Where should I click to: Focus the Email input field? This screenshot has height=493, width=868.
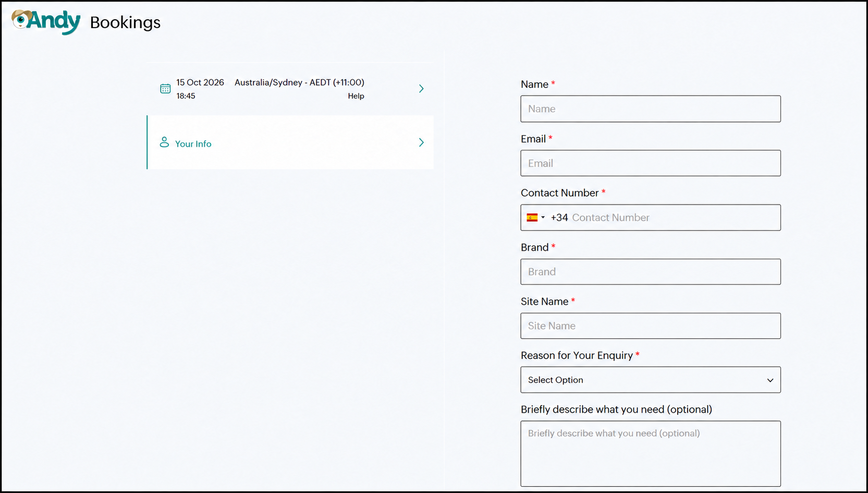click(651, 163)
